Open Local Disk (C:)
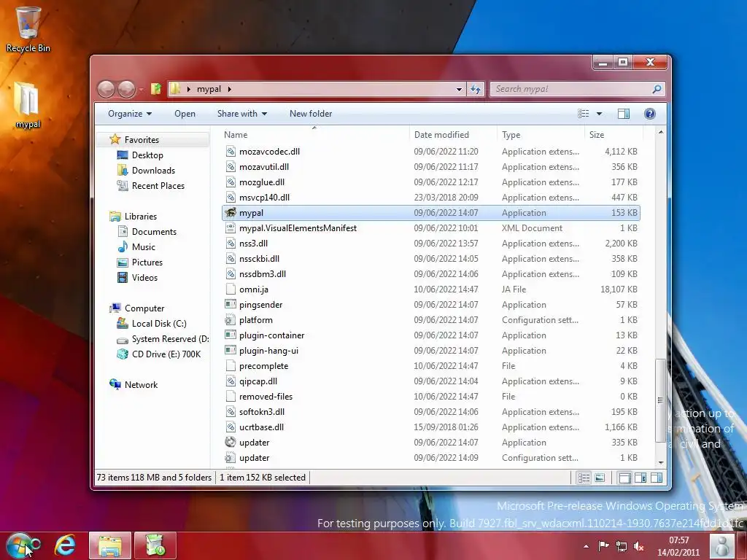 point(159,324)
